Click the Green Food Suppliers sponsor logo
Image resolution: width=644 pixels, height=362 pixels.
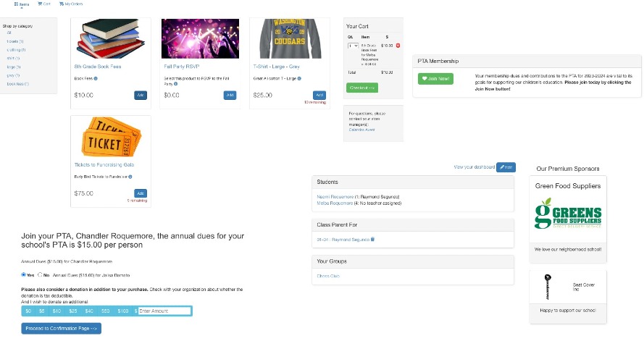568,219
